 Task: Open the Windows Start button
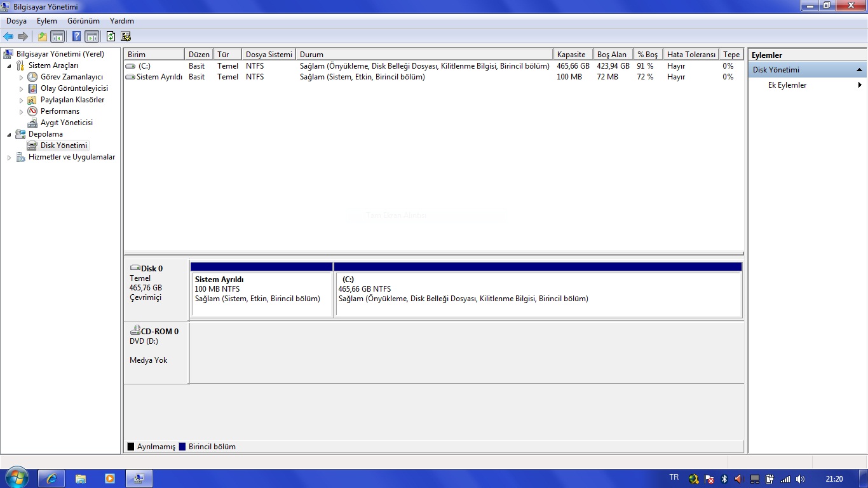(x=16, y=478)
